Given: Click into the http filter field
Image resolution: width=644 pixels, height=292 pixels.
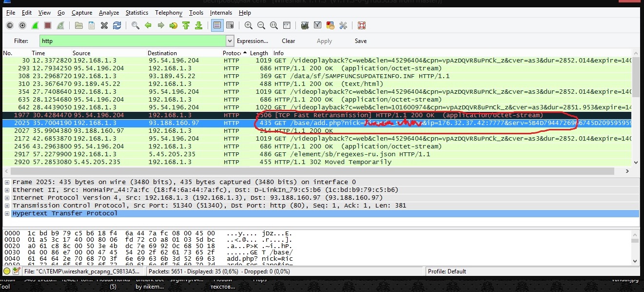Looking at the screenshot, I should pyautogui.click(x=132, y=41).
